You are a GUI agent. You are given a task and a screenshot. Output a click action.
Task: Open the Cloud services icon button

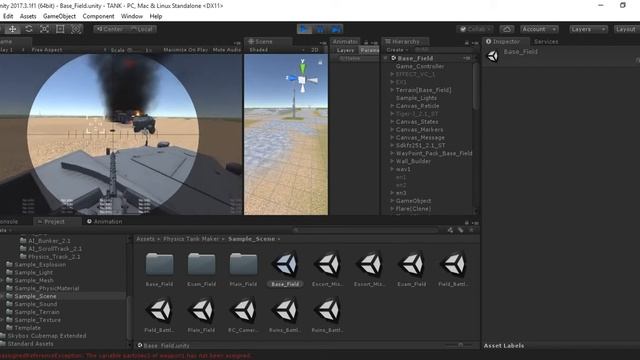click(x=507, y=29)
